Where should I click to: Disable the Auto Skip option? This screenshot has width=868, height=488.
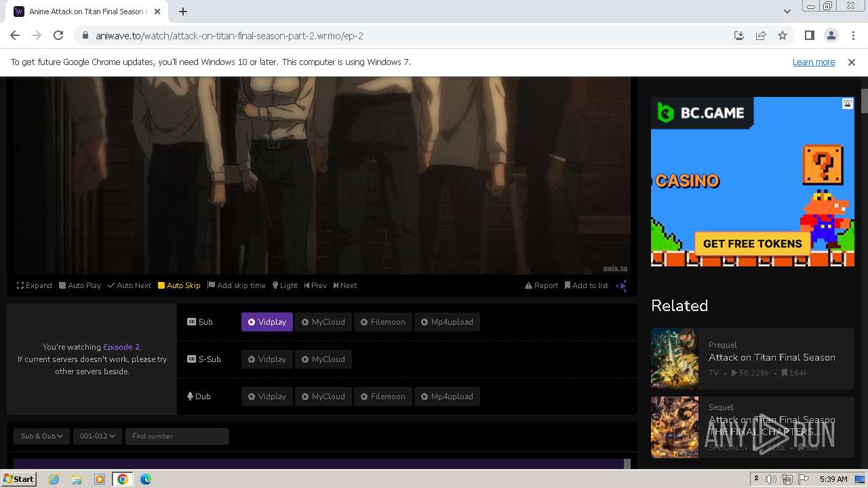click(x=179, y=285)
